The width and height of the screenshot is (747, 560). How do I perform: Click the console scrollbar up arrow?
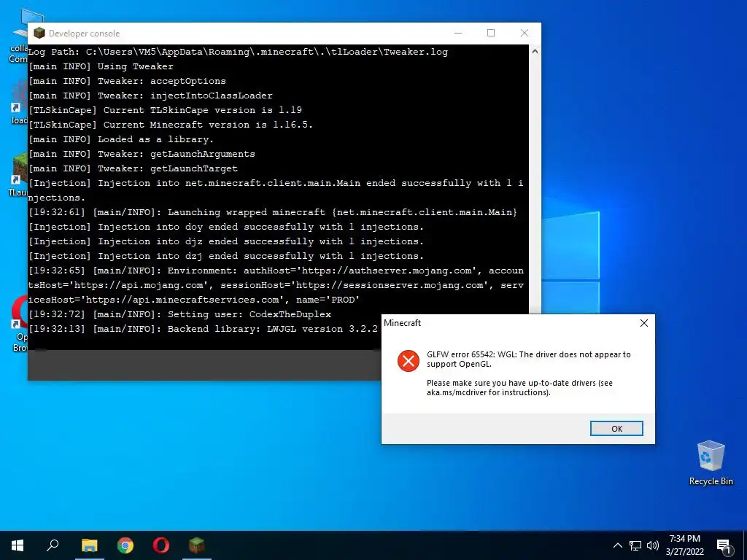pyautogui.click(x=535, y=51)
